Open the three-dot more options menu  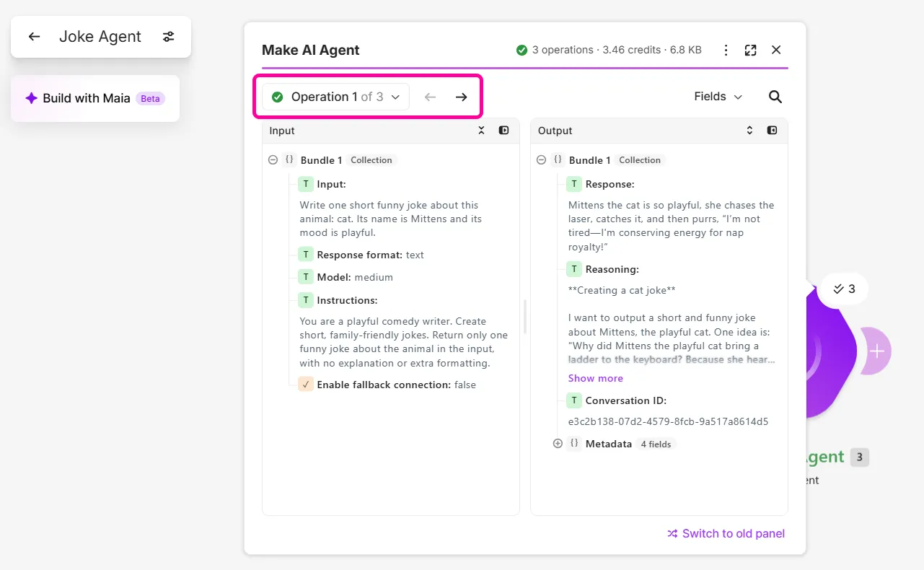[726, 50]
